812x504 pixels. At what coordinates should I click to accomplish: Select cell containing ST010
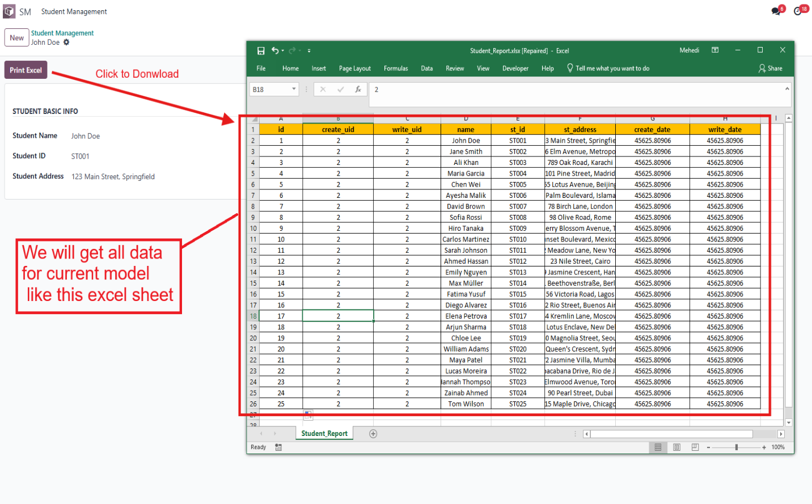tap(518, 239)
